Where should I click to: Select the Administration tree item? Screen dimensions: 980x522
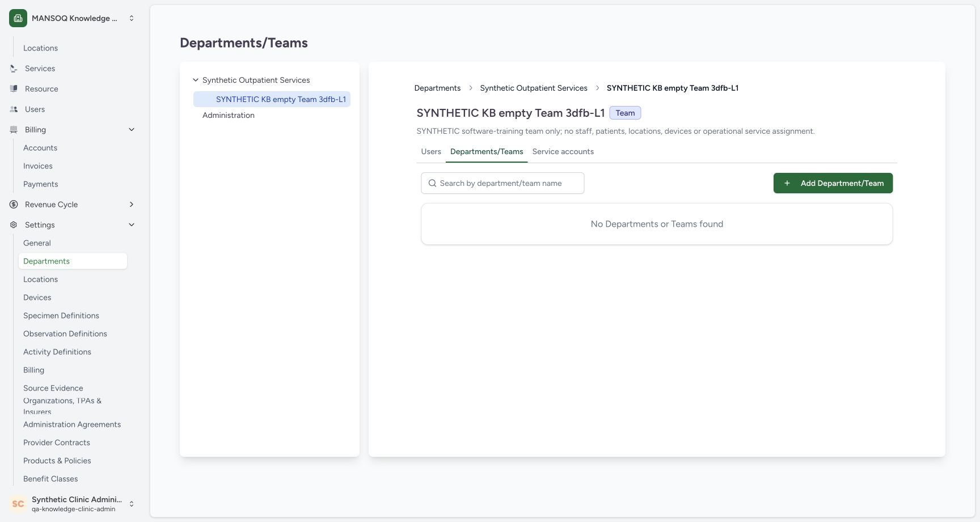[229, 115]
